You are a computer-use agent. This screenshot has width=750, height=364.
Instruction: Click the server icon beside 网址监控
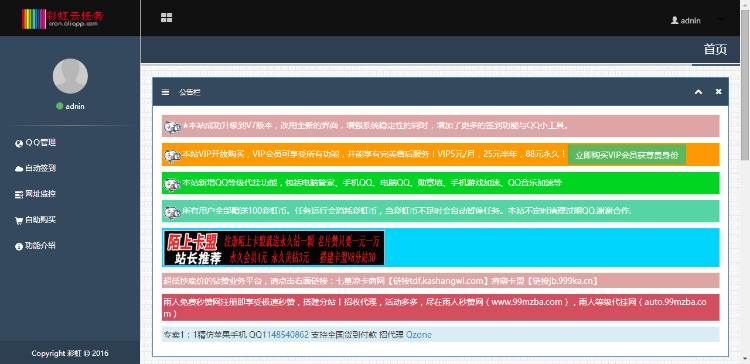coord(19,195)
